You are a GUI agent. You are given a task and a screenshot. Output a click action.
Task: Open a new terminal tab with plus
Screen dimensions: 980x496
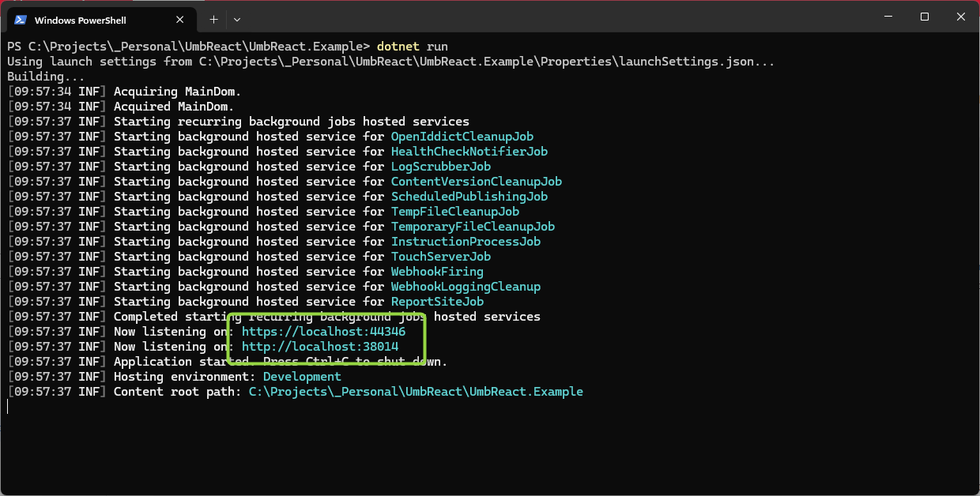(213, 19)
